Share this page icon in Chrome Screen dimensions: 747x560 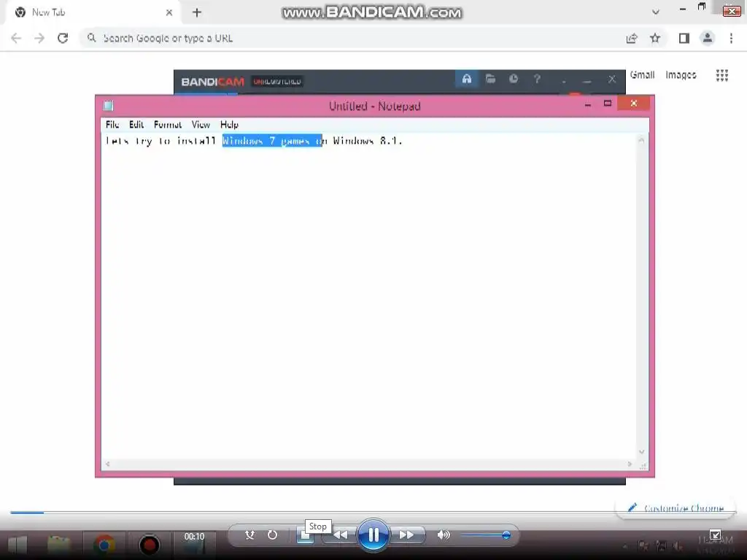[x=632, y=38]
